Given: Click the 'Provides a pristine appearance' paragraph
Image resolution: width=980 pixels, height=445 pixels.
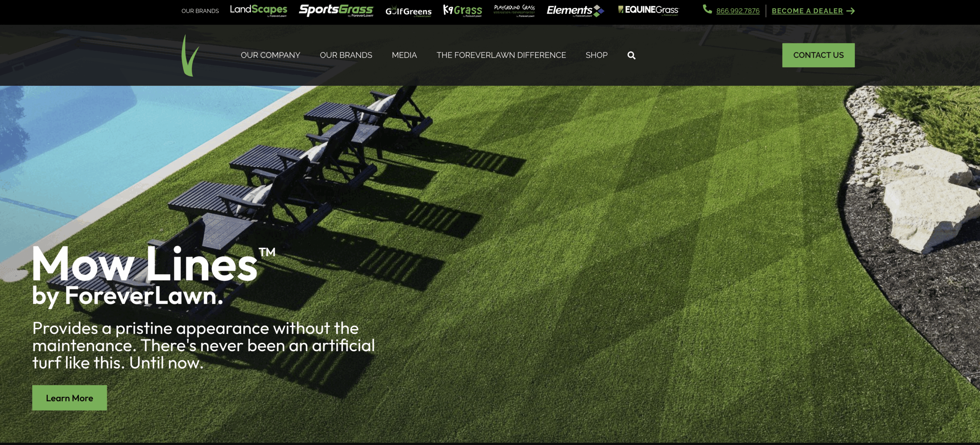Looking at the screenshot, I should coord(203,345).
